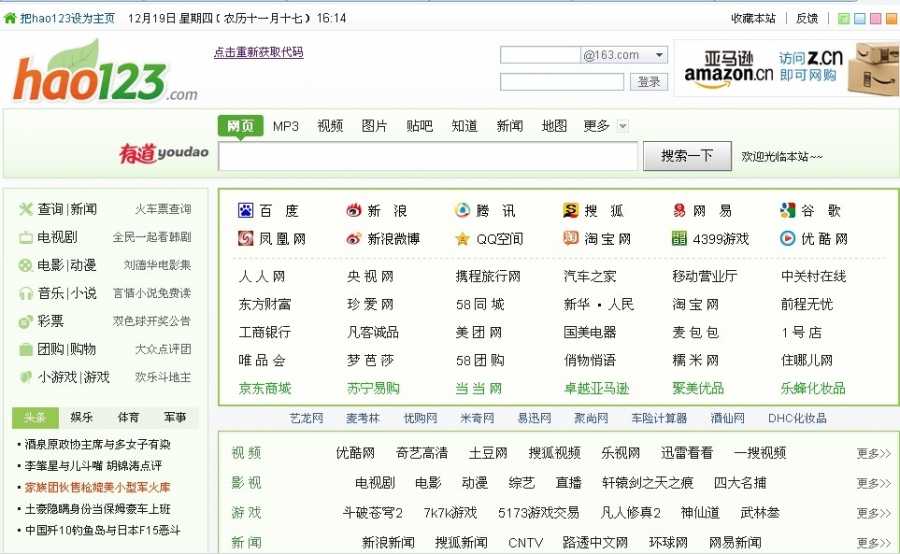This screenshot has width=900, height=554.
Task: Click the 反馈 feedback link
Action: (806, 18)
